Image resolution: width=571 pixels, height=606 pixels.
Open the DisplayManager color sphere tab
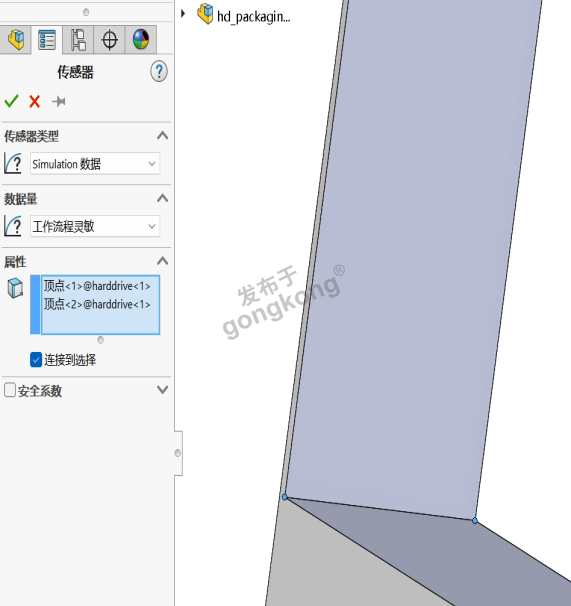pyautogui.click(x=141, y=40)
